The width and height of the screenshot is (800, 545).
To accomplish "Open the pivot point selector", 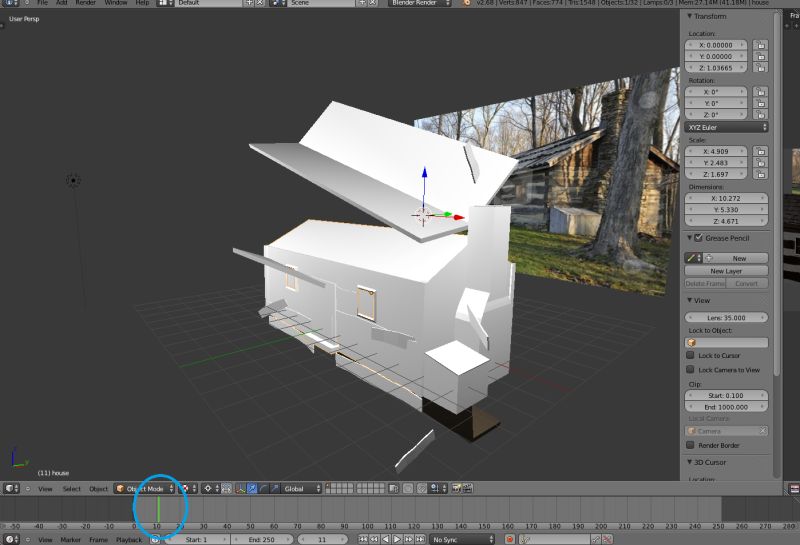I will click(x=211, y=488).
